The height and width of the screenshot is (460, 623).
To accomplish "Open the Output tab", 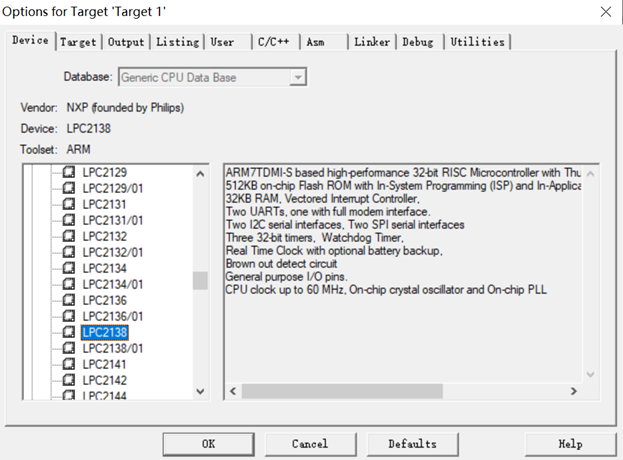I will 126,42.
